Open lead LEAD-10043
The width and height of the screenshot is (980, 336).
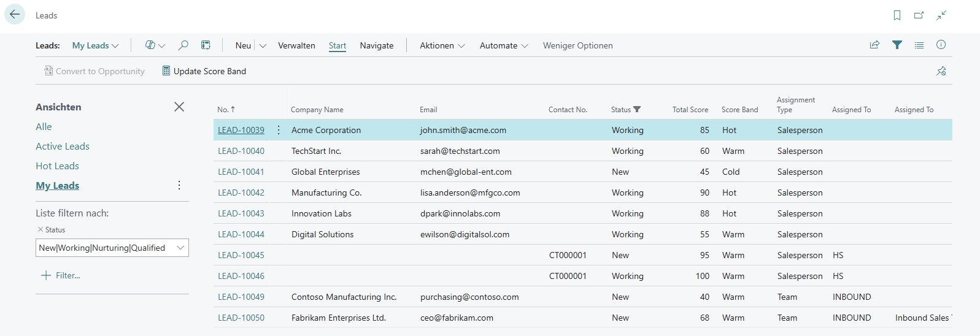coord(241,213)
